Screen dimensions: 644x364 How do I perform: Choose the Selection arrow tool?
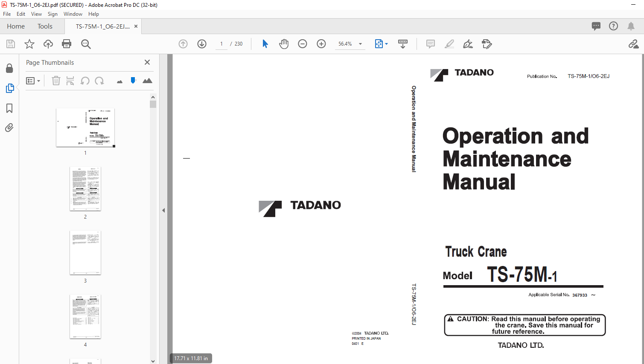265,44
